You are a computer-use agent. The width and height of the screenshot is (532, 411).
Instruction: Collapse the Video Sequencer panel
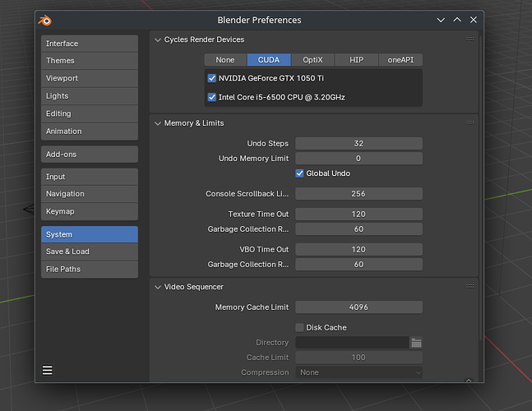[157, 287]
